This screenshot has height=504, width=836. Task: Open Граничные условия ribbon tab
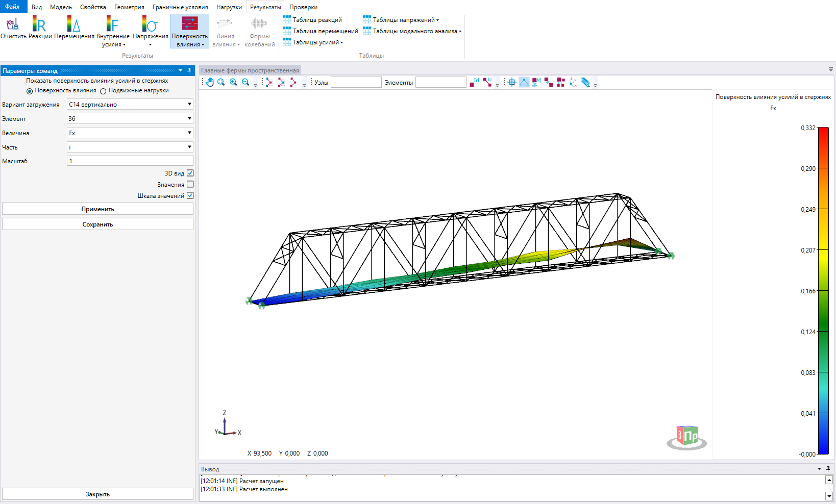tap(180, 7)
